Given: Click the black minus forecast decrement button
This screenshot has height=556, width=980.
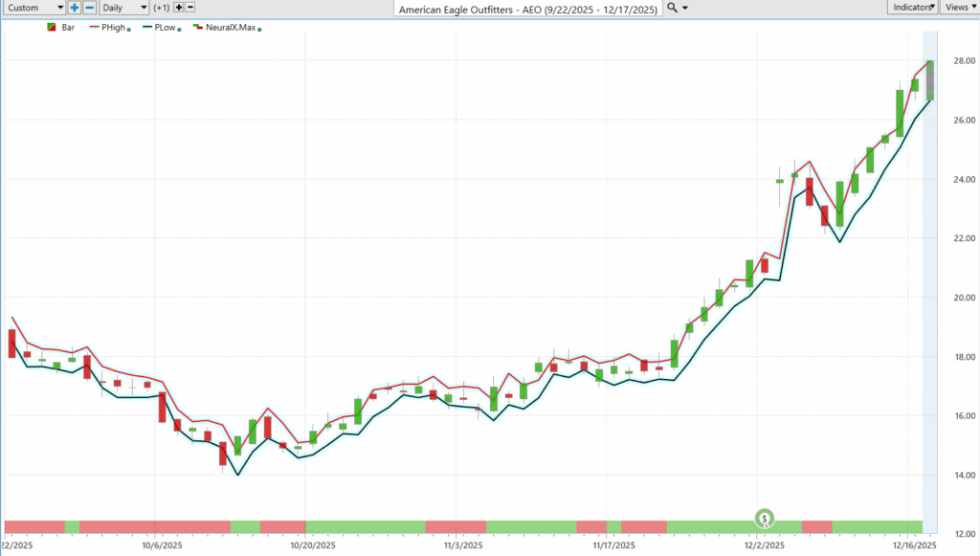Looking at the screenshot, I should click(x=190, y=7).
